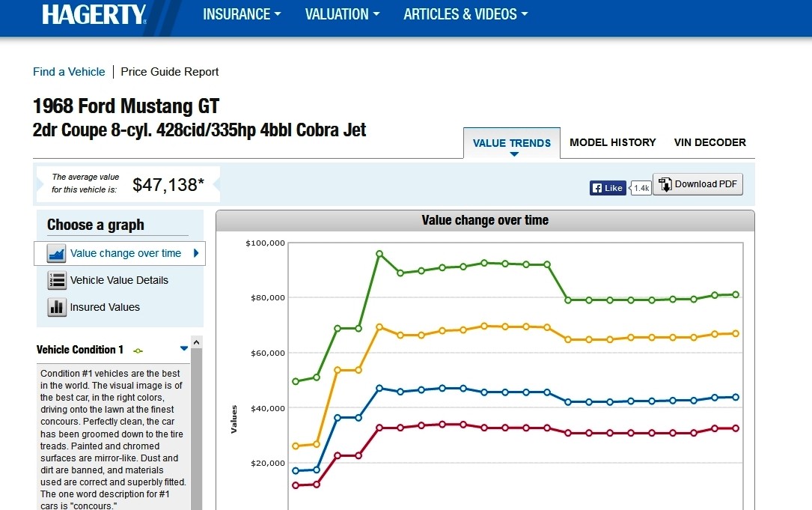Click the Facebook Like button
The width and height of the screenshot is (812, 510).
point(608,188)
